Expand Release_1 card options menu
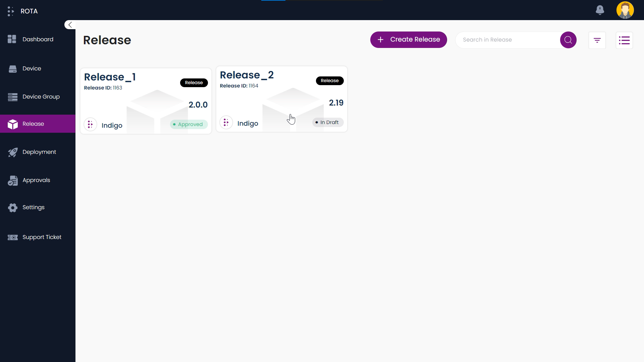644x362 pixels. (90, 124)
